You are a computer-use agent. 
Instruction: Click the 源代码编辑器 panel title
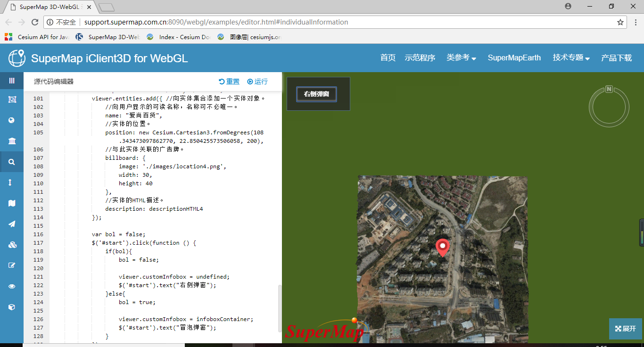[54, 82]
